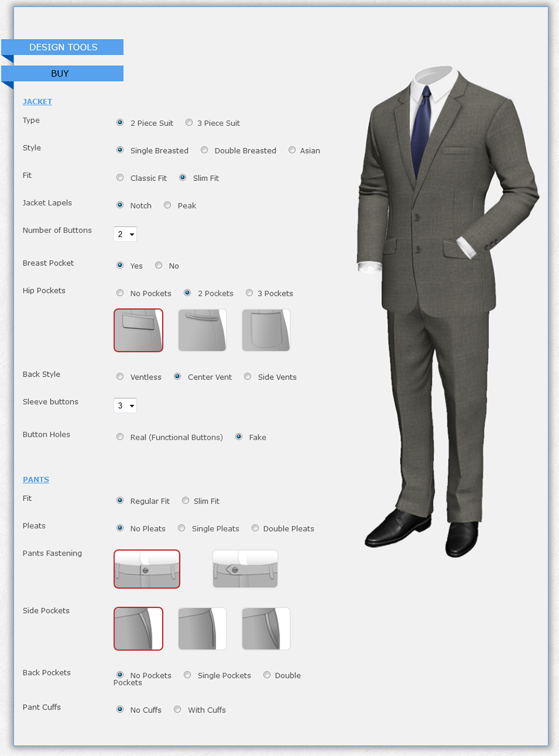Choose With Cuffs for pants
This screenshot has width=559, height=756.
coord(177,709)
